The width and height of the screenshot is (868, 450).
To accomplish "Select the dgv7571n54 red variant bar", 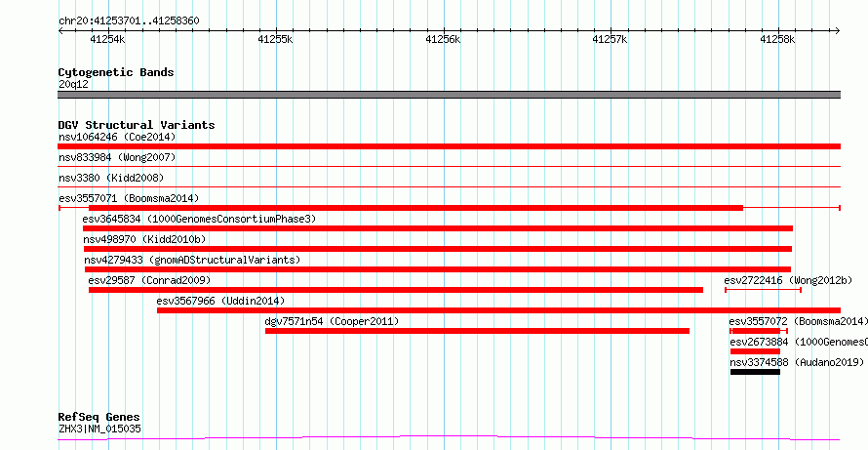I will click(x=477, y=331).
